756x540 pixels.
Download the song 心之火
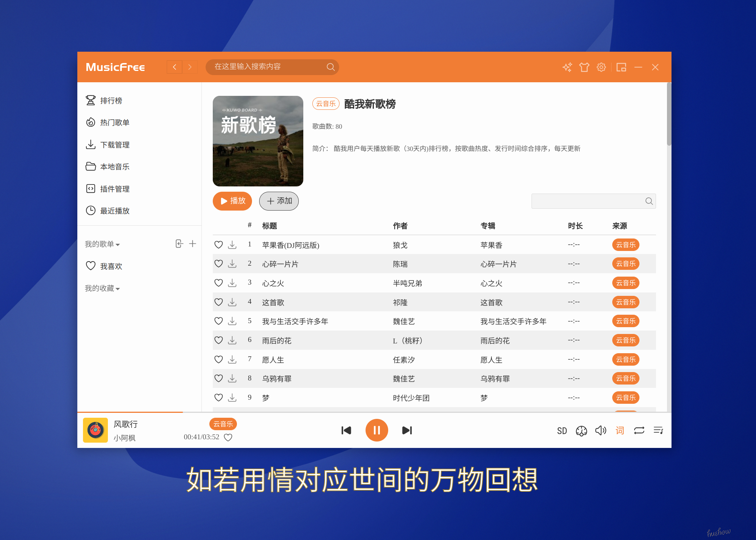pos(232,283)
